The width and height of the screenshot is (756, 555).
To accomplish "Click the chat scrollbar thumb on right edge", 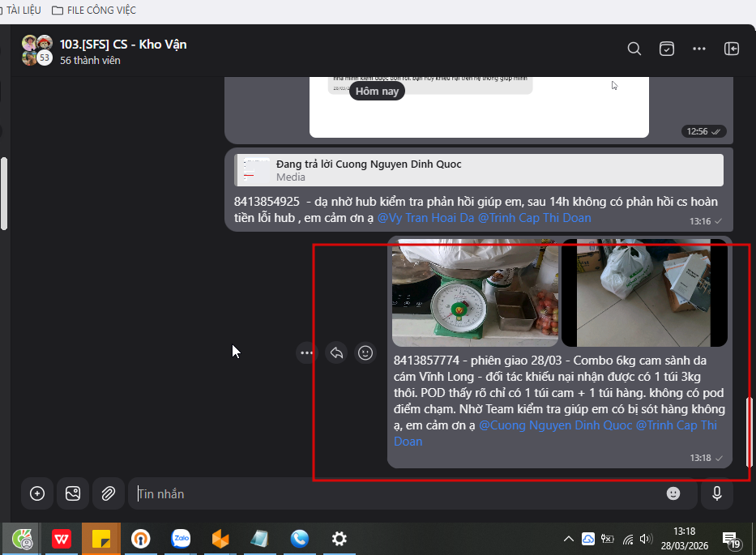I will (x=749, y=432).
